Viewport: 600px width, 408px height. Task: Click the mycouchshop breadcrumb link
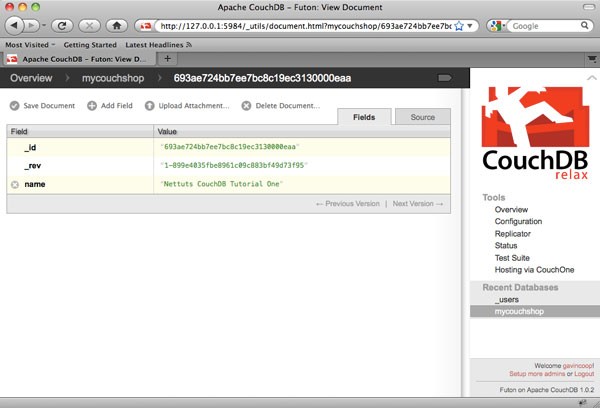click(113, 78)
